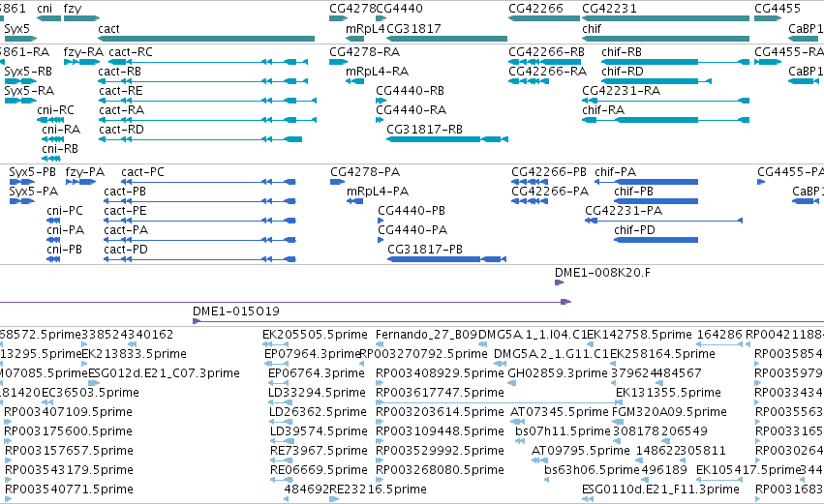Open the chif gene feature bar
The width and height of the screenshot is (824, 504).
tap(665, 39)
